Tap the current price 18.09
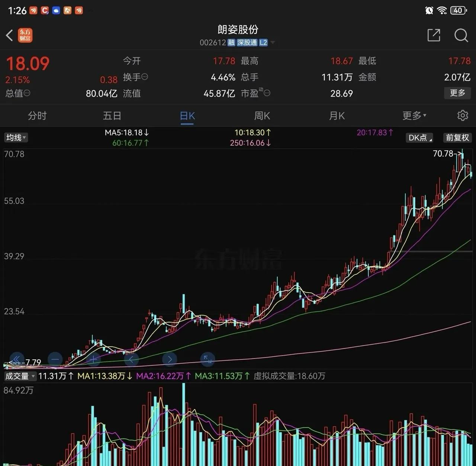476x466 pixels. click(x=28, y=63)
